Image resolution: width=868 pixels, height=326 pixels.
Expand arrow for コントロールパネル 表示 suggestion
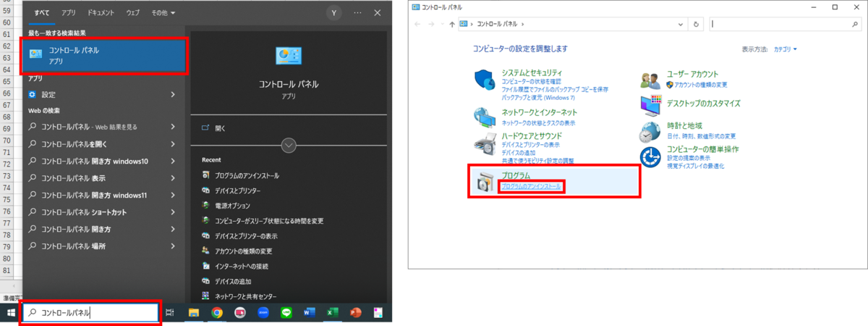point(173,177)
